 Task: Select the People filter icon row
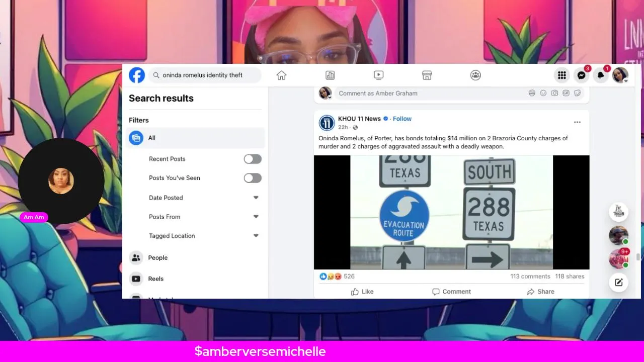pos(196,258)
